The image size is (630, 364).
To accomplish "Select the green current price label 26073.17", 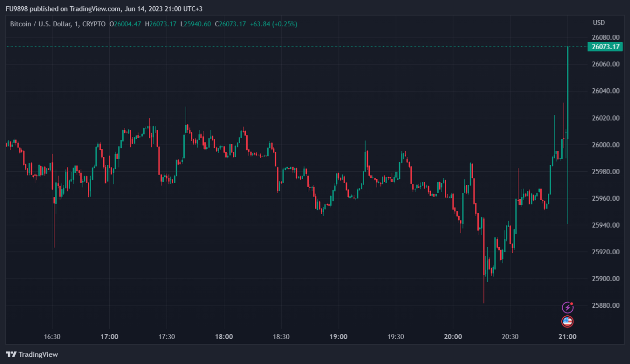I will 605,47.
